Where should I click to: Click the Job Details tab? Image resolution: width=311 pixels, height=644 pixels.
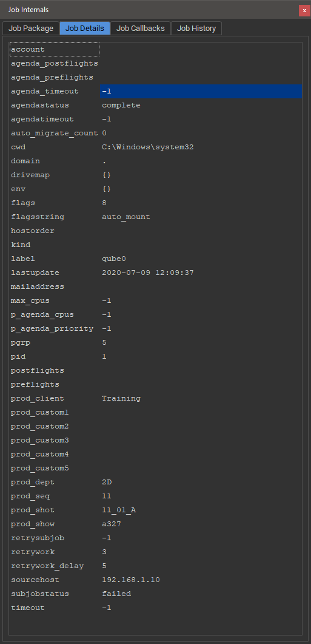click(84, 29)
